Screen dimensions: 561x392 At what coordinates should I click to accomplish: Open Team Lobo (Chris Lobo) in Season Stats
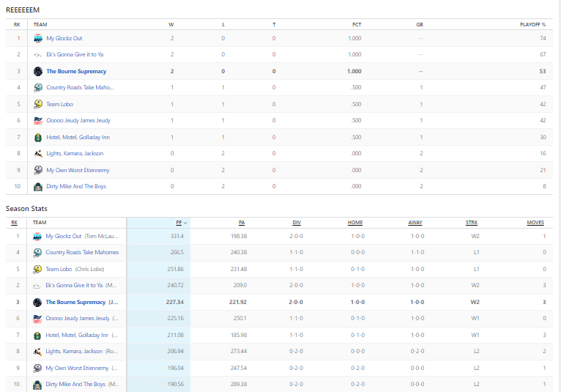[75, 269]
